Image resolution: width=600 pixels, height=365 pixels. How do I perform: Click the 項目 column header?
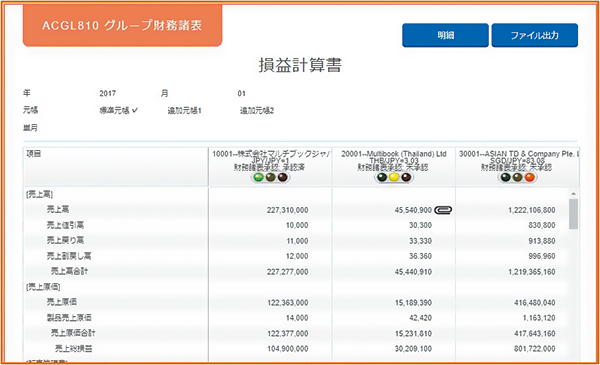pos(116,167)
